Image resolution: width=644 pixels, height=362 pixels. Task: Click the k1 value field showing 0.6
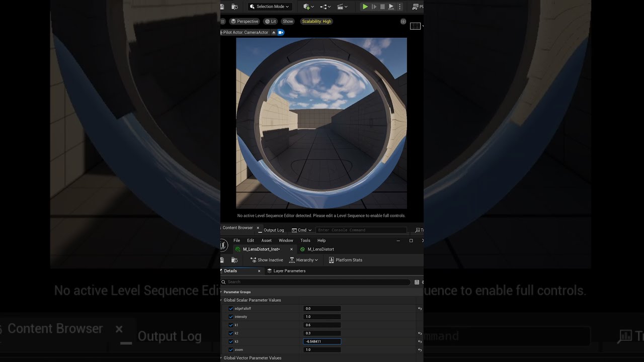322,325
